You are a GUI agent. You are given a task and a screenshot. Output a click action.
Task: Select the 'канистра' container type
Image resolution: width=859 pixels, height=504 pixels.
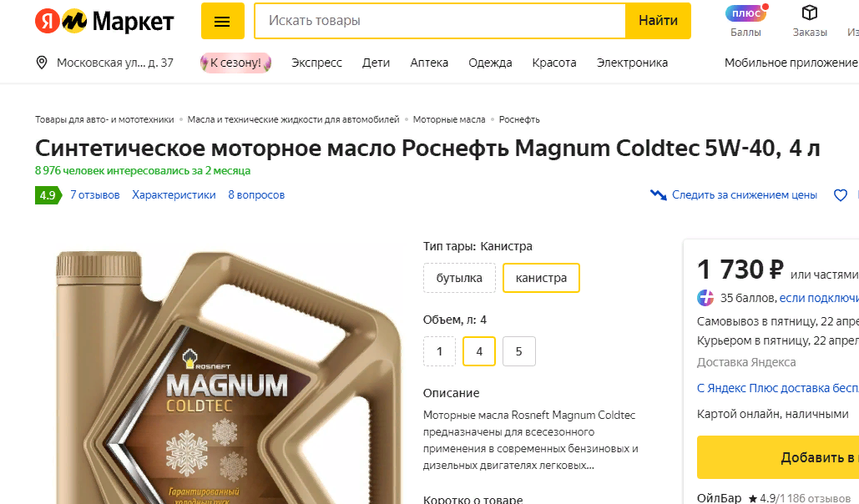tap(541, 278)
